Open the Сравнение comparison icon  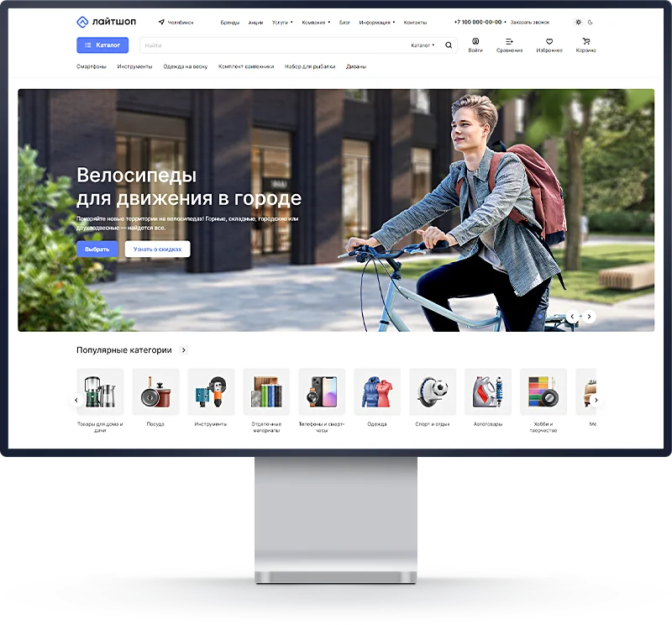(x=509, y=42)
